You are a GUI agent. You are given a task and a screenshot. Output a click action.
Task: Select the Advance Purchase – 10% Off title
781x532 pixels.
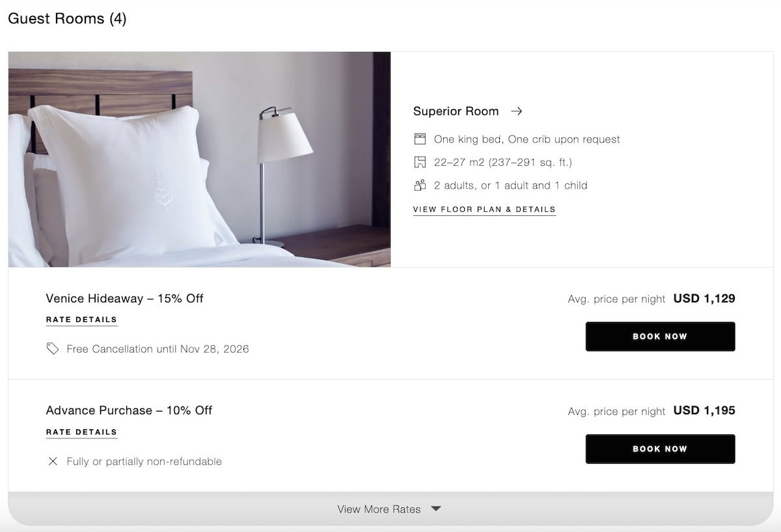click(129, 410)
